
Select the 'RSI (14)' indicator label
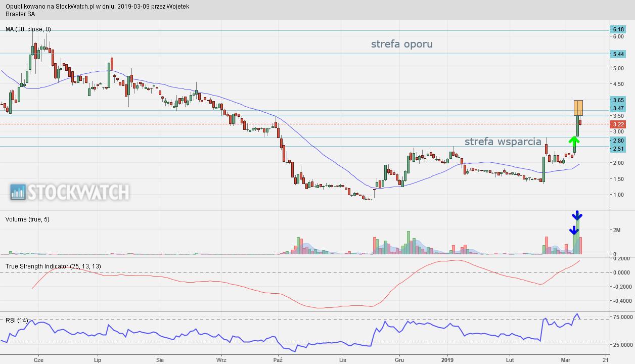pyautogui.click(x=17, y=320)
